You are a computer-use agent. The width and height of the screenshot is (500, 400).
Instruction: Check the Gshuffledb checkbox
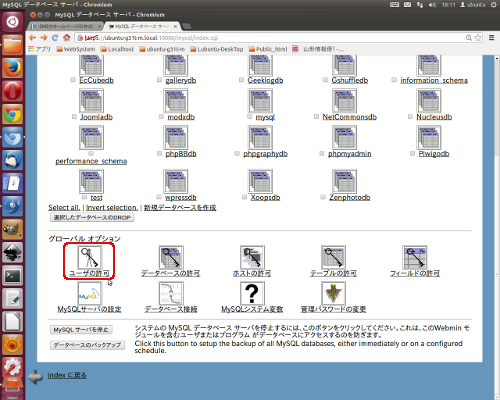click(325, 80)
